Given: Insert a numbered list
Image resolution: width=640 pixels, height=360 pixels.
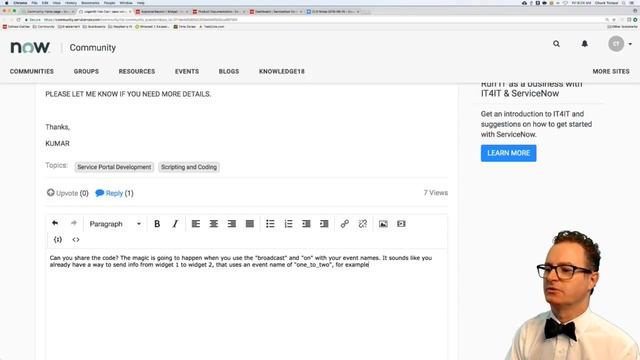Looking at the screenshot, I should 288,224.
